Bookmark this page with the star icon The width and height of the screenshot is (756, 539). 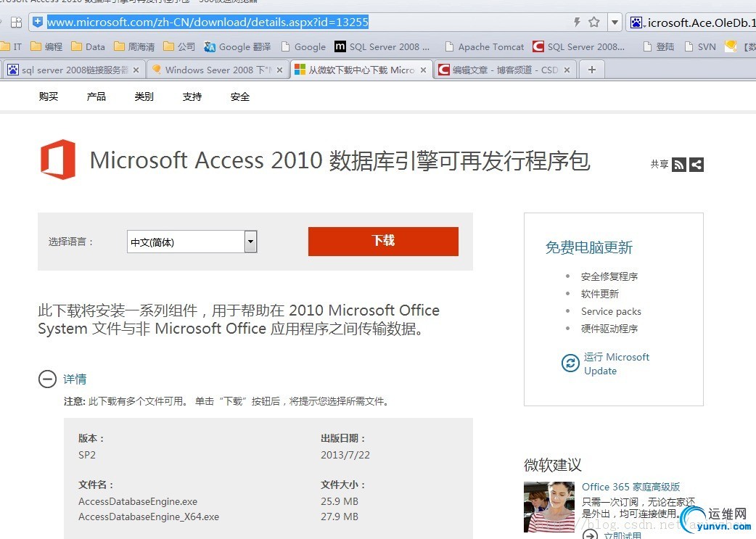click(x=594, y=22)
